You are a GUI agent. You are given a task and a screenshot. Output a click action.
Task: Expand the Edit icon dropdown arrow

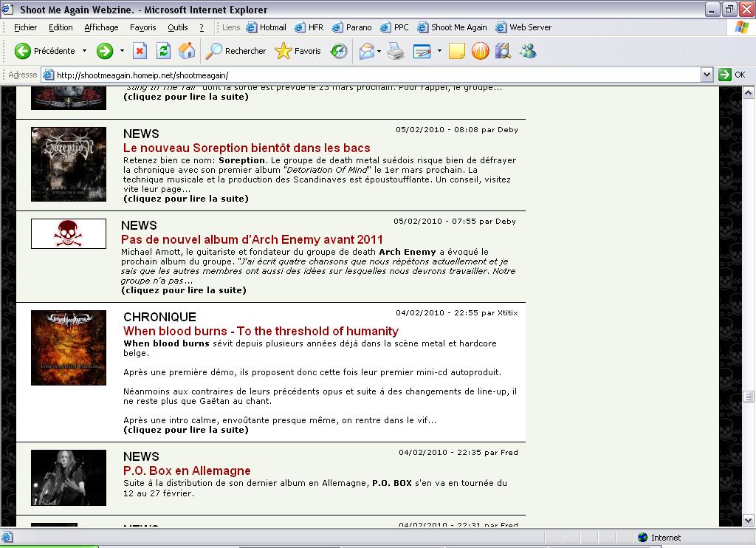coord(439,51)
